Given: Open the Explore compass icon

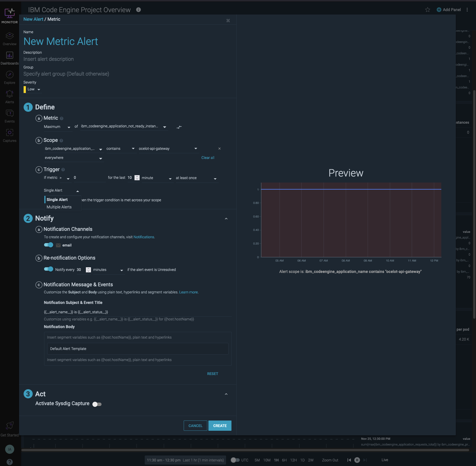Looking at the screenshot, I should pos(10,74).
